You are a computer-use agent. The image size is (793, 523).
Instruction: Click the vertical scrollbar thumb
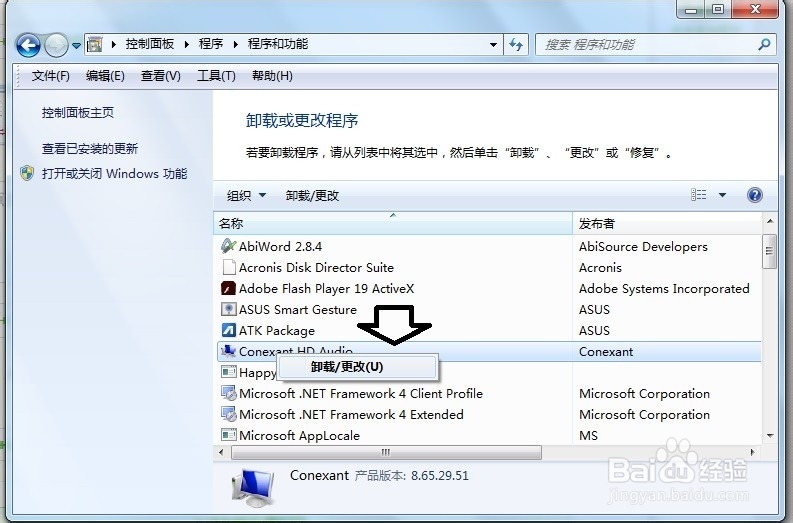pyautogui.click(x=769, y=251)
